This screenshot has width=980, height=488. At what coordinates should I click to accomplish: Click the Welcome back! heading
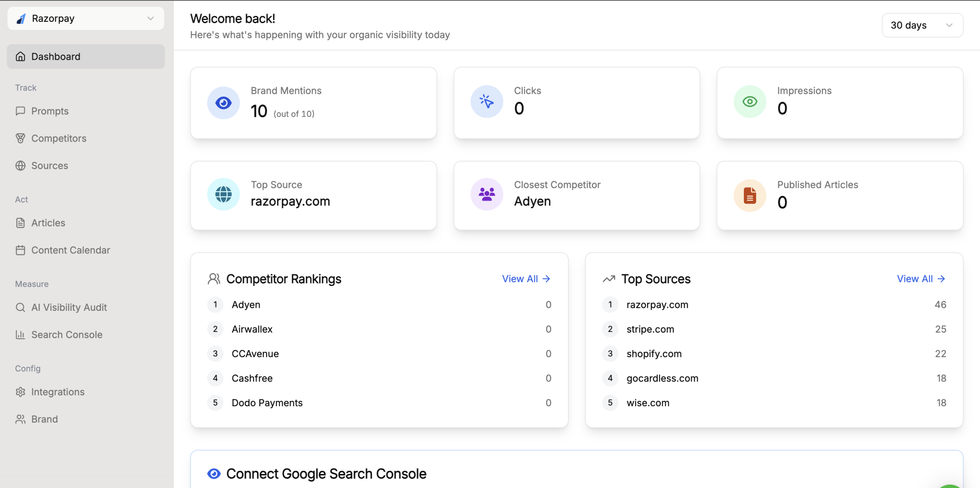pos(233,18)
